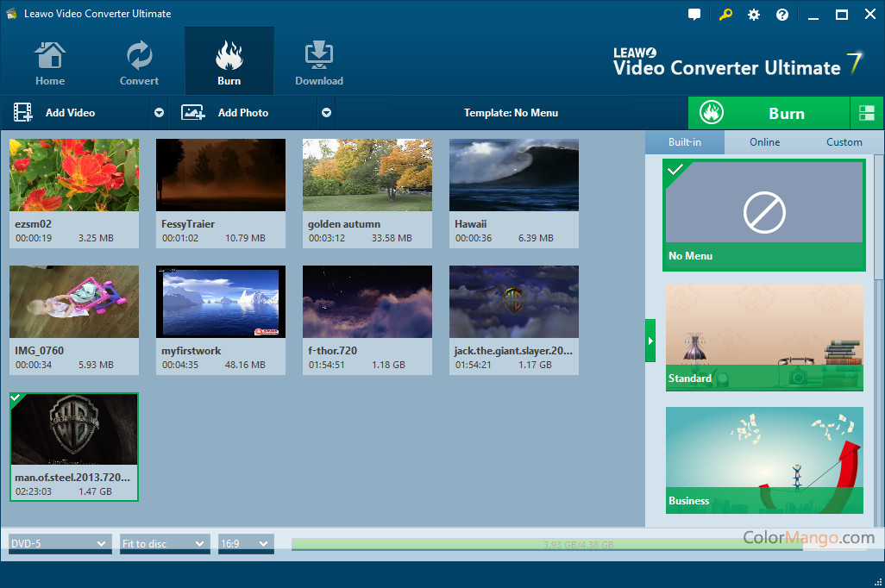Select the FessyTraier video thumbnail
Viewport: 885px width, 588px height.
click(x=221, y=175)
